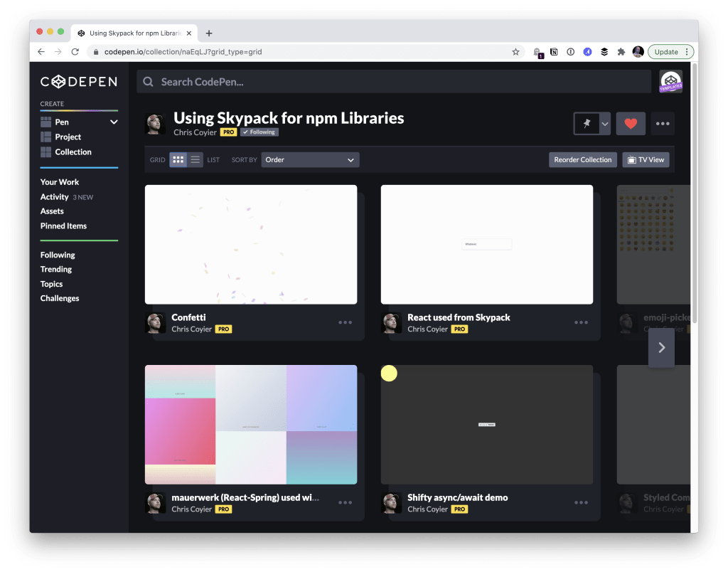Viewport: 728px width, 572px height.
Task: Open the React used from Skypack thumbnail
Action: (486, 245)
